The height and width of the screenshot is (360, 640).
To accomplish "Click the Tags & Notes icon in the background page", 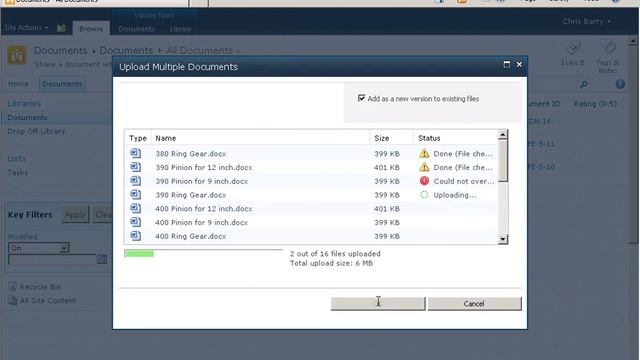I will 608,47.
